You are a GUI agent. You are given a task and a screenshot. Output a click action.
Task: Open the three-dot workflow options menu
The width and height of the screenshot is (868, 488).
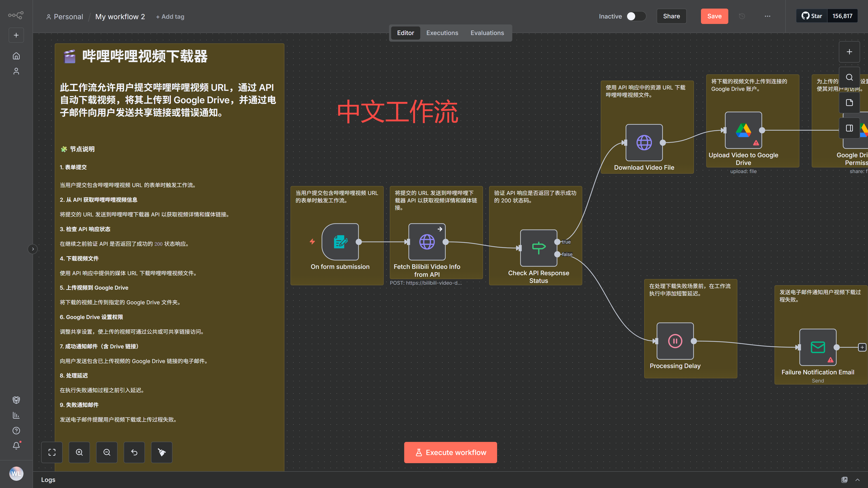(767, 16)
